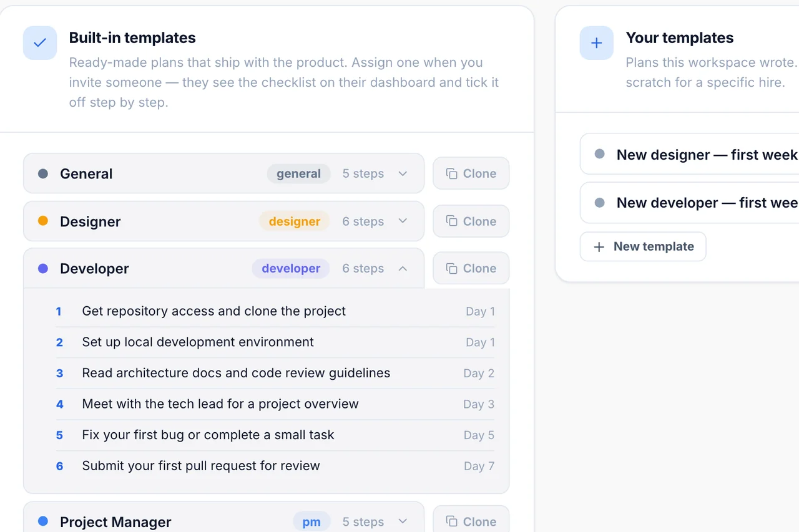
Task: Click the Project Manager template title
Action: click(115, 522)
